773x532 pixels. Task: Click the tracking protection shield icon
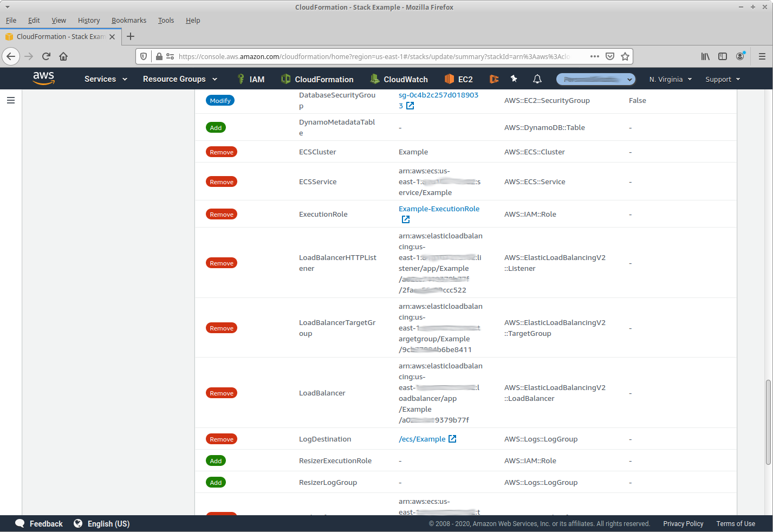[x=142, y=56]
